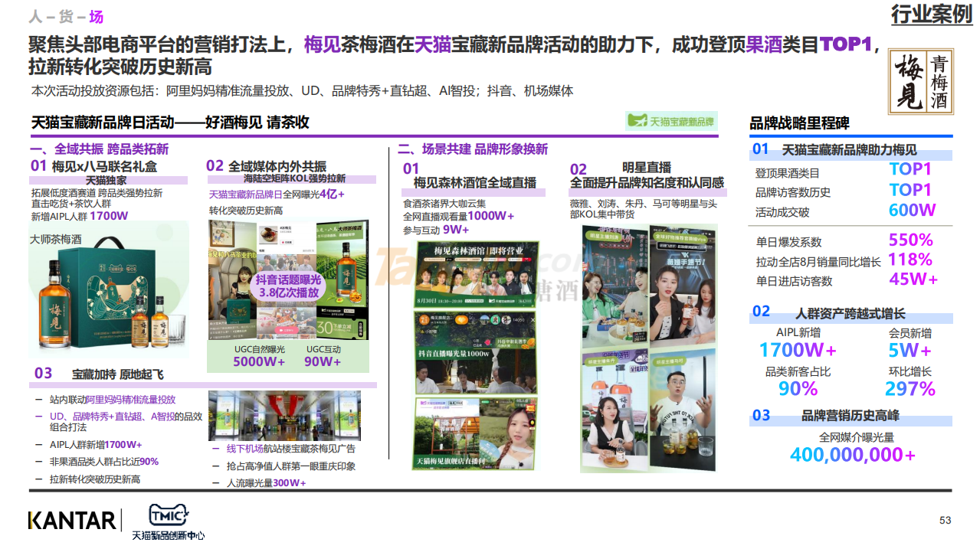Open the celebrity livestream screenshot collage
Viewport: 980px width, 549px height.
pyautogui.click(x=647, y=348)
